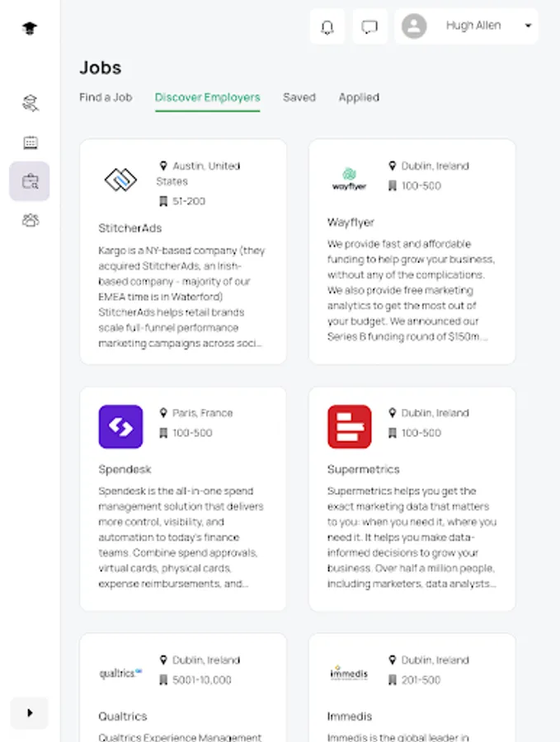Open the Wayflyer employer name link
560x742 pixels.
coord(351,223)
